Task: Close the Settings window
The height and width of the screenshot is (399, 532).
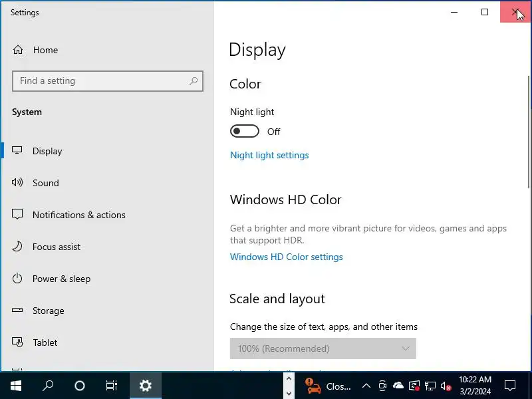Action: click(x=515, y=12)
